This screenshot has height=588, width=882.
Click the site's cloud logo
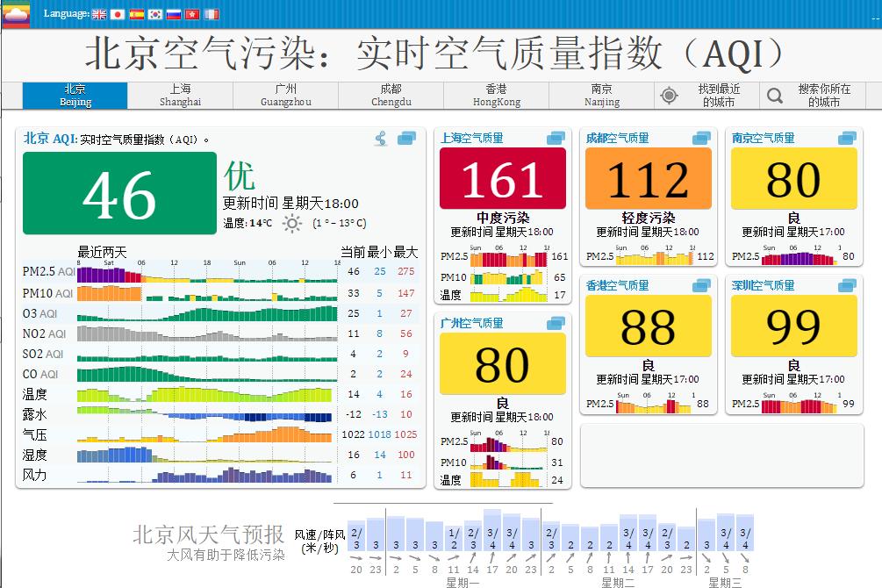coord(16,15)
